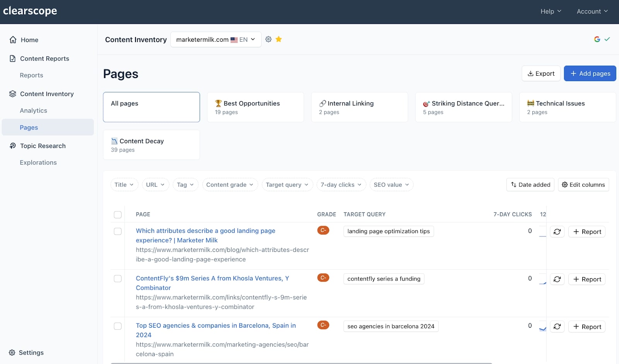This screenshot has width=619, height=364.
Task: Select the Content Decay view
Action: pos(151,145)
